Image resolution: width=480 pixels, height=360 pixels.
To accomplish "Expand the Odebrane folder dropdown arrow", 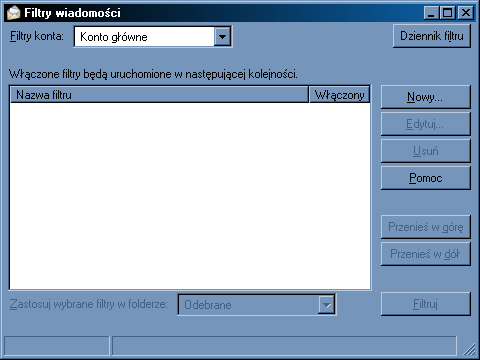I will pyautogui.click(x=326, y=305).
